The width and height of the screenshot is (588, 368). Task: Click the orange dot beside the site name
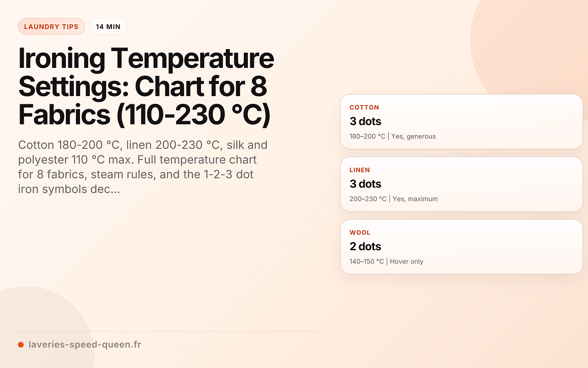coord(21,345)
